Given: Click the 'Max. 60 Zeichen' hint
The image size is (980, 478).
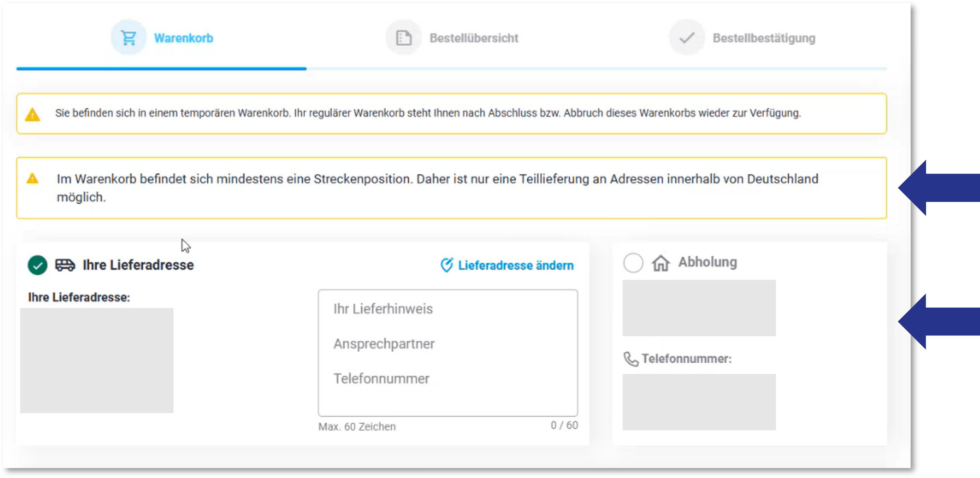Looking at the screenshot, I should 357,427.
